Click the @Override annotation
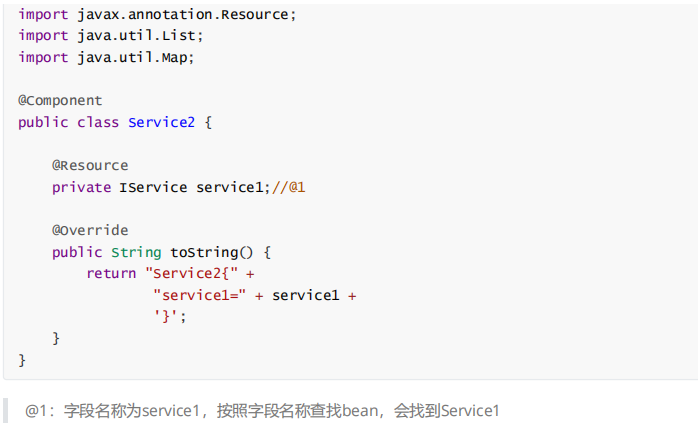The height and width of the screenshot is (433, 698). (x=90, y=230)
